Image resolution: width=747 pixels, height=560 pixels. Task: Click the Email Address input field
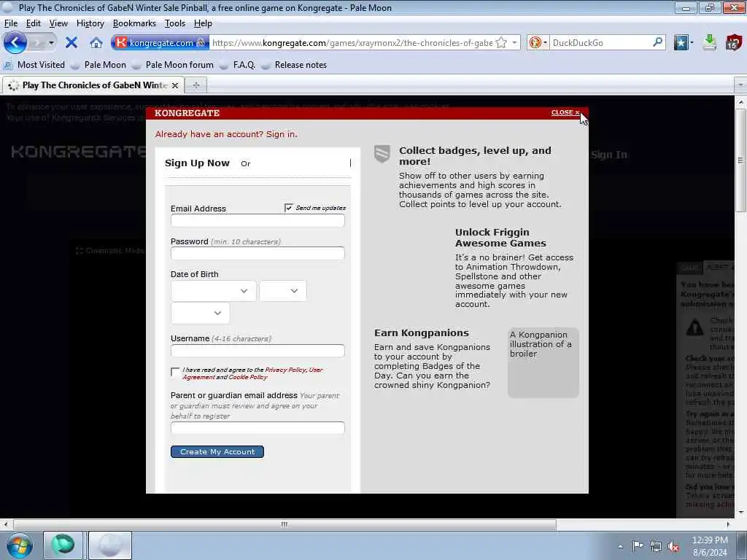(258, 220)
